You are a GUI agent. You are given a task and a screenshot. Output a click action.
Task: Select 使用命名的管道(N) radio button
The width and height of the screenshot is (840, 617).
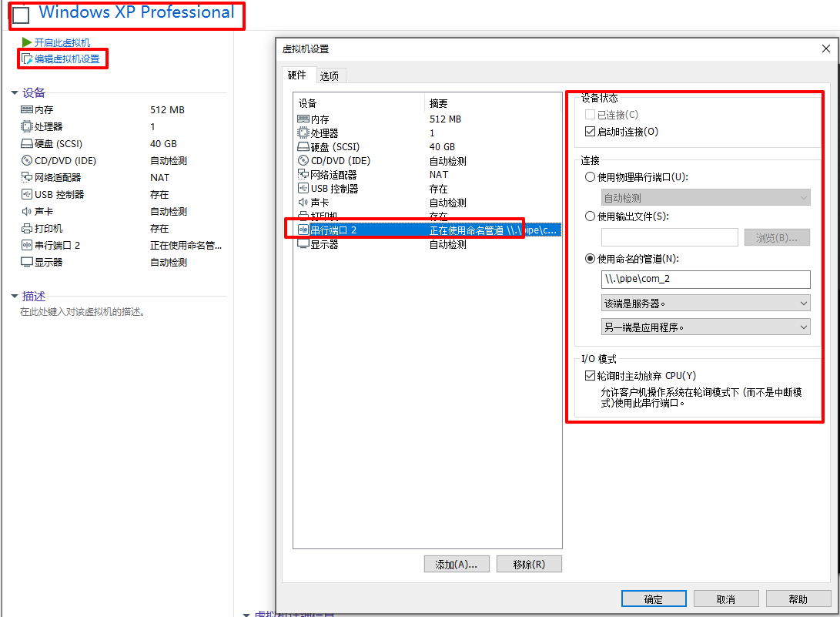click(590, 258)
